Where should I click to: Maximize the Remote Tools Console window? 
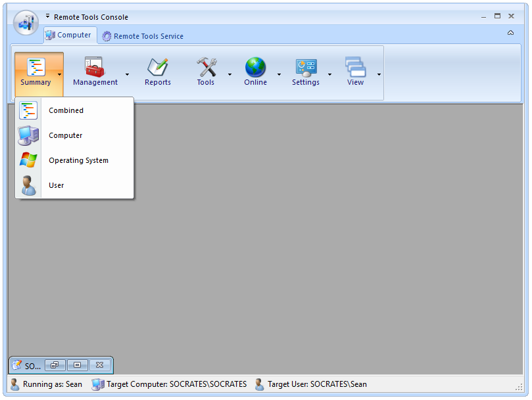pos(497,16)
